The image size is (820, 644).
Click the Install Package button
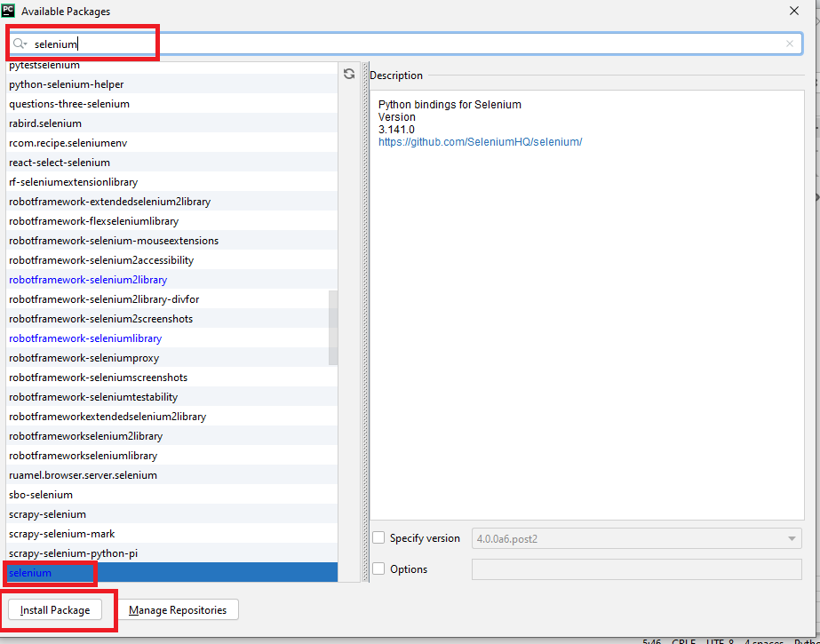(55, 610)
